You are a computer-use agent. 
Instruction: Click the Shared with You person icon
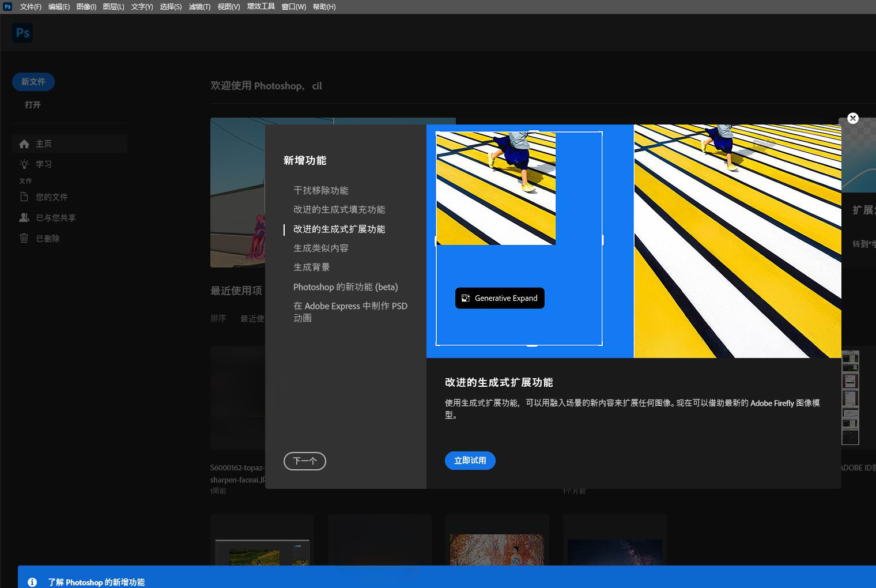click(24, 217)
